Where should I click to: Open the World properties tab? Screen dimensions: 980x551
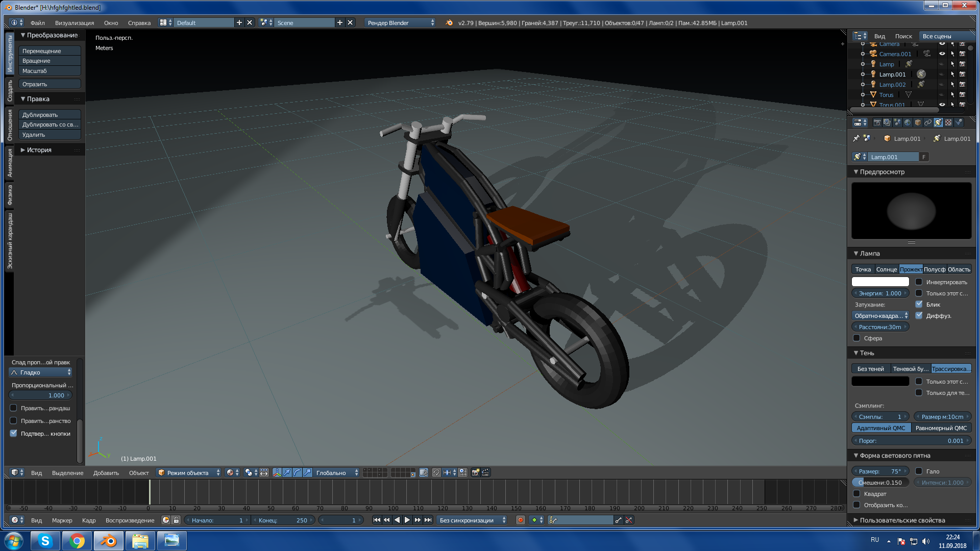pyautogui.click(x=908, y=122)
